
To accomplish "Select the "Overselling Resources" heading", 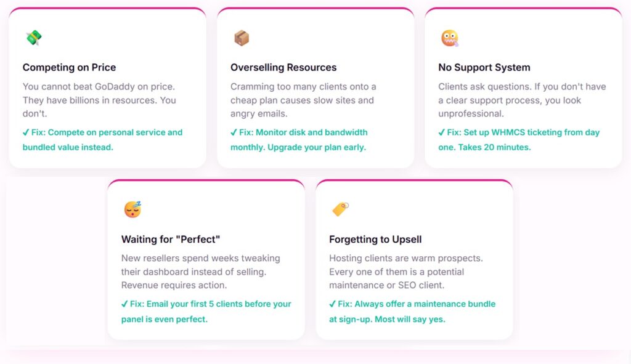I will click(x=283, y=68).
